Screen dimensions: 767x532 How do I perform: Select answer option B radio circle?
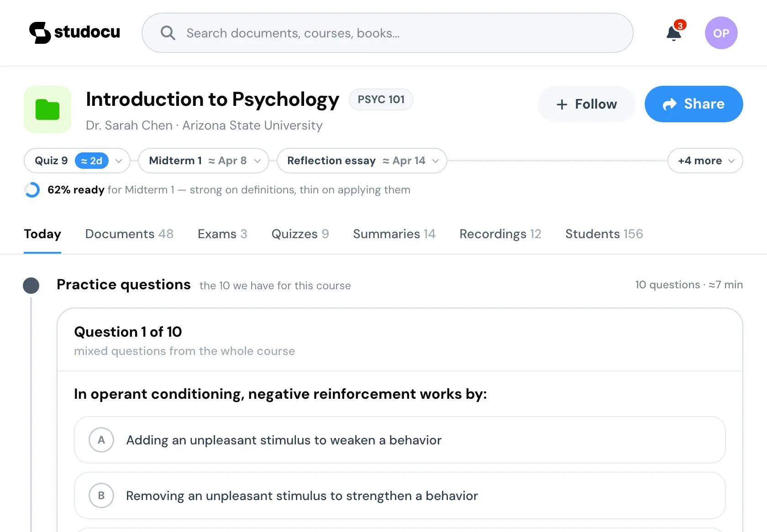101,495
